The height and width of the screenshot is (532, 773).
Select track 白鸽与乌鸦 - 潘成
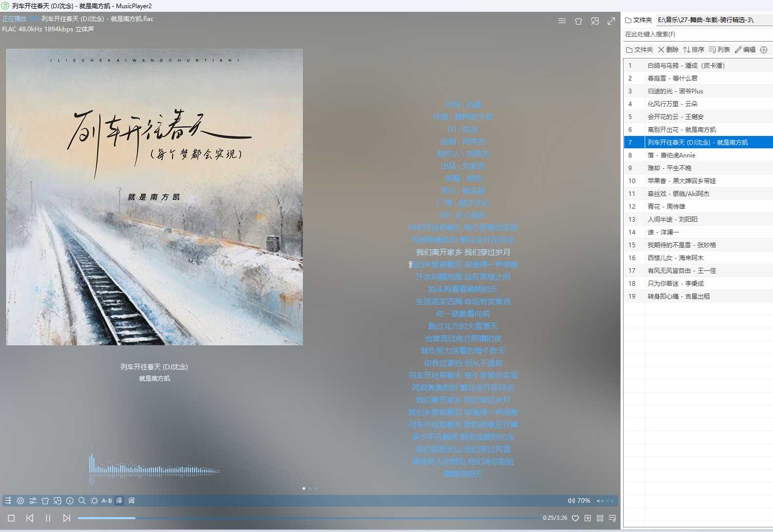(698, 65)
